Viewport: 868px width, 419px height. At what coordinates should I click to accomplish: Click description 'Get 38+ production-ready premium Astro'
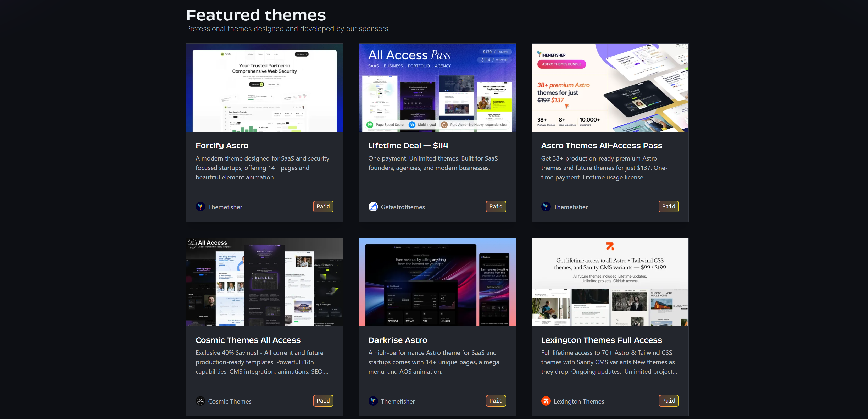point(604,168)
